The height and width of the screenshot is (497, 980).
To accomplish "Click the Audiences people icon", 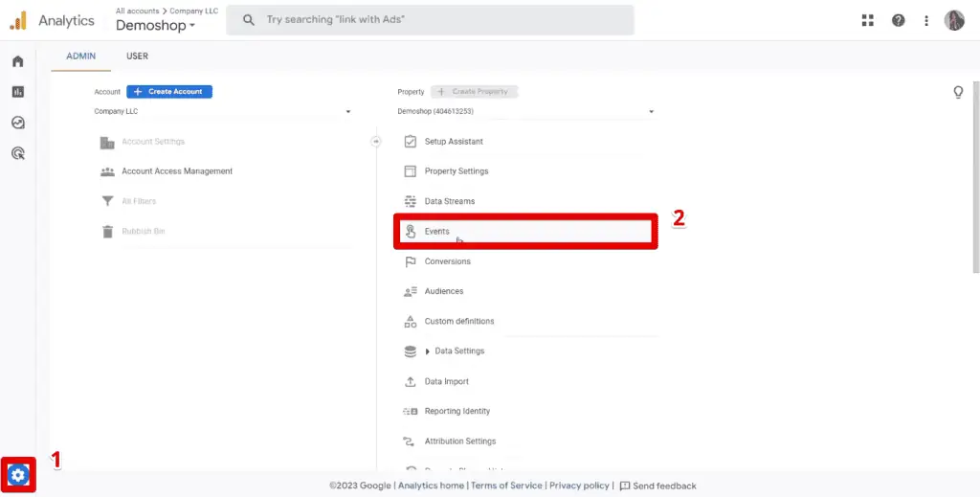I will pos(410,291).
